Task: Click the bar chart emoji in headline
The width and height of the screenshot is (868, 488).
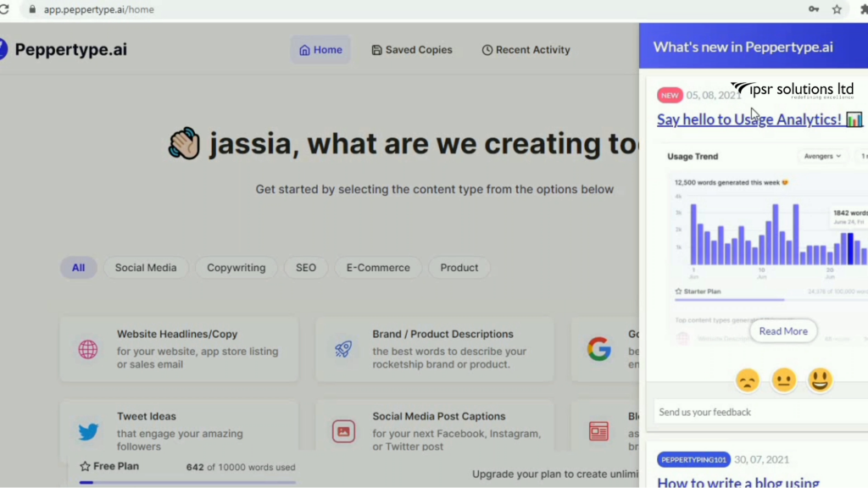Action: pyautogui.click(x=854, y=119)
